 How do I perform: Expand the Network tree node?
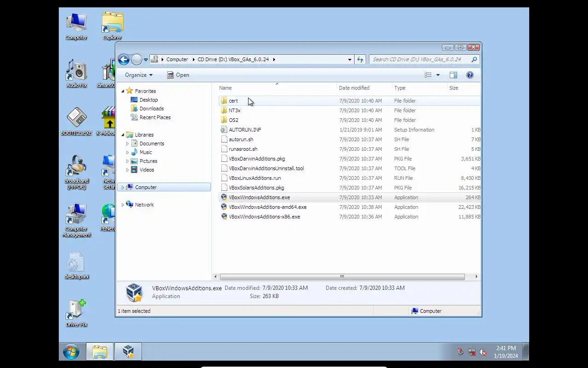point(123,205)
